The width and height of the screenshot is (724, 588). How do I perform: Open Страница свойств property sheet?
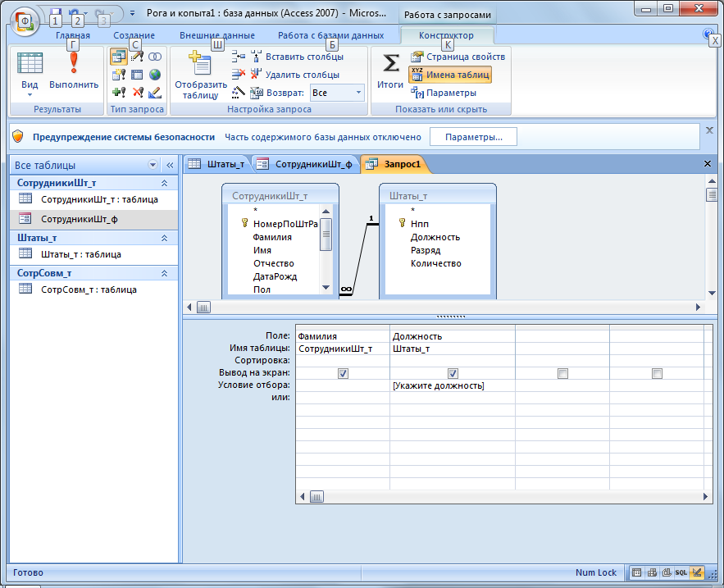pos(458,57)
